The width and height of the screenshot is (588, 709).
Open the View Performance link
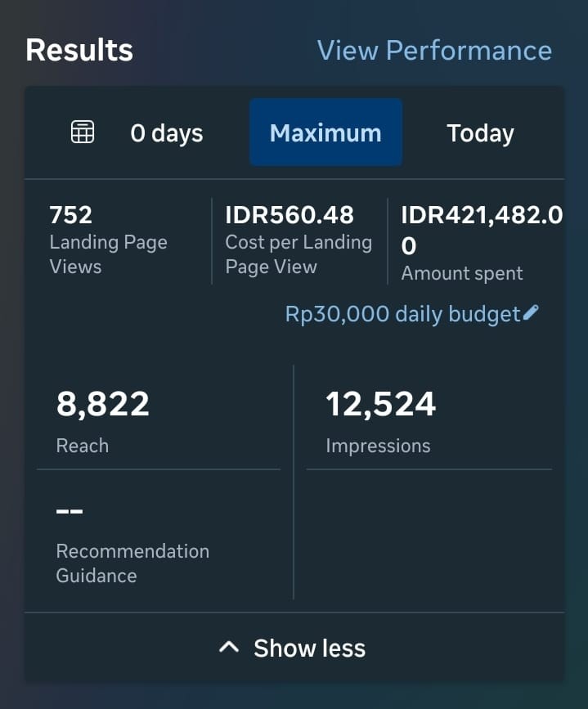pyautogui.click(x=434, y=51)
